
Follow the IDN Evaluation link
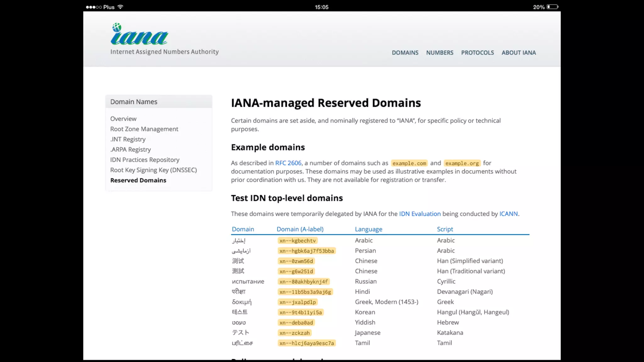(x=420, y=214)
